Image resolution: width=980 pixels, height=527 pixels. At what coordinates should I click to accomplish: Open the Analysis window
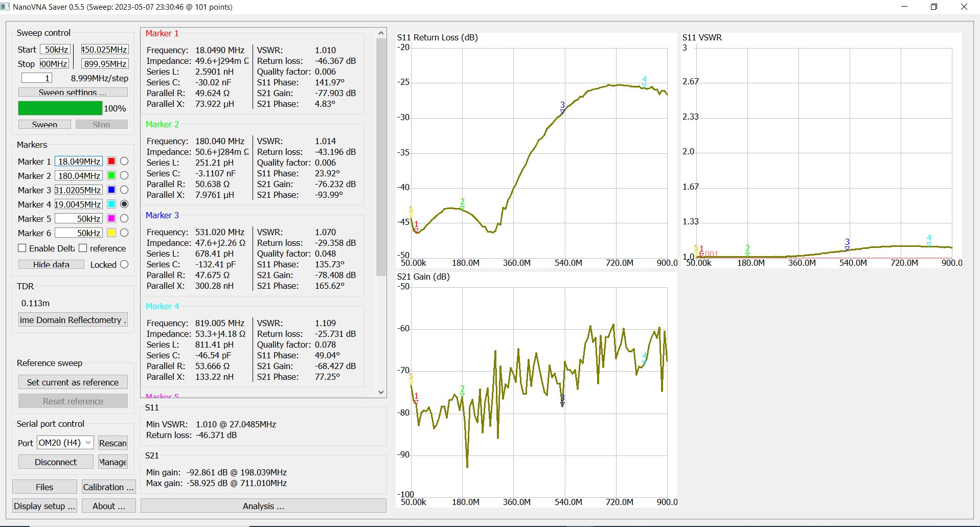click(x=263, y=506)
